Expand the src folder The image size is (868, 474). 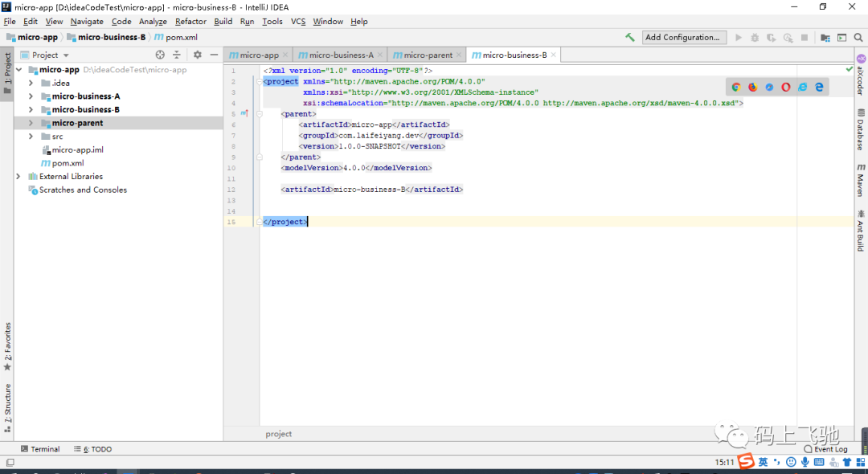click(31, 136)
